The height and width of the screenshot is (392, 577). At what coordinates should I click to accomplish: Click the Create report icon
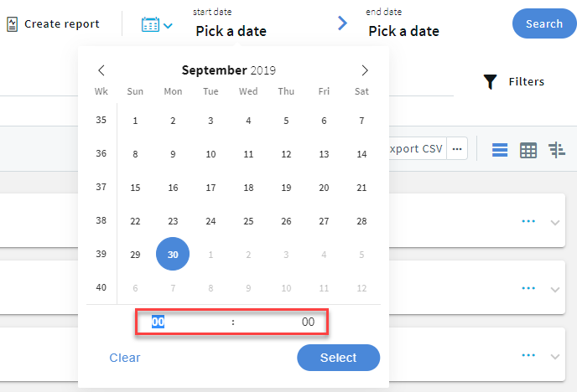12,24
